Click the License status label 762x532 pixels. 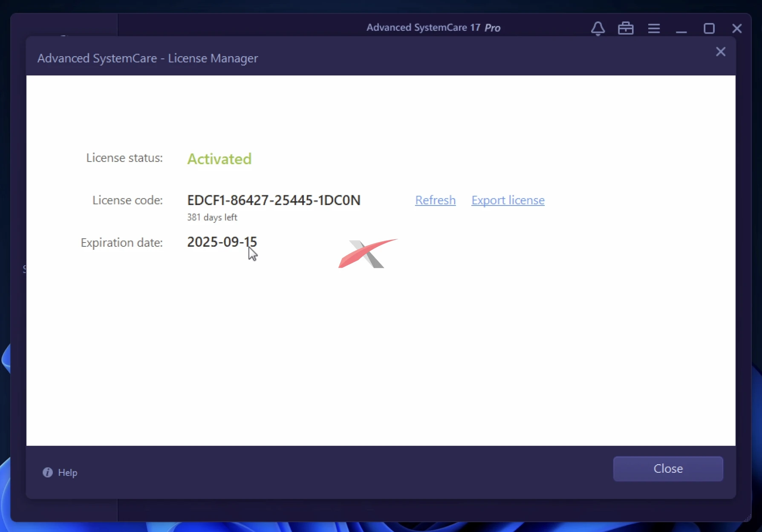[124, 158]
